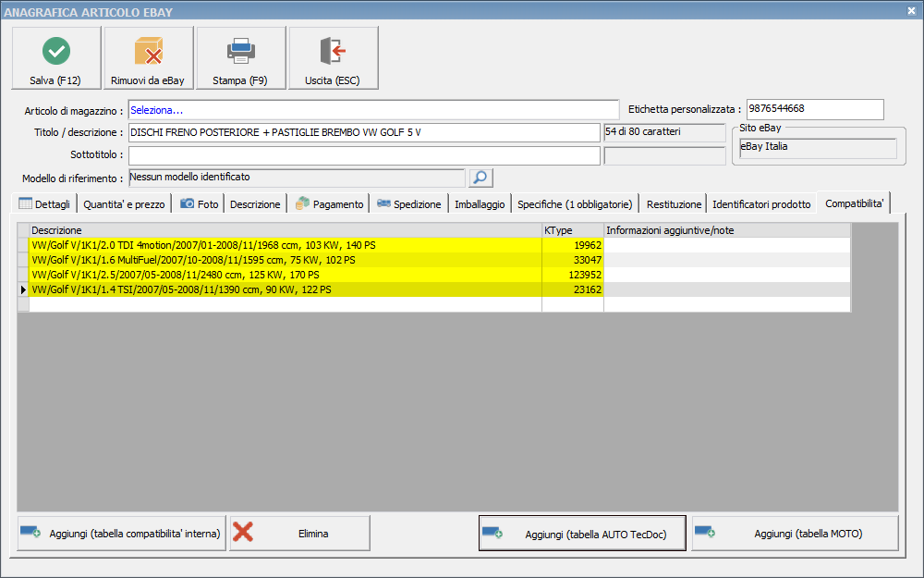
Task: Click the camera icon on the Foto tab
Action: point(187,203)
